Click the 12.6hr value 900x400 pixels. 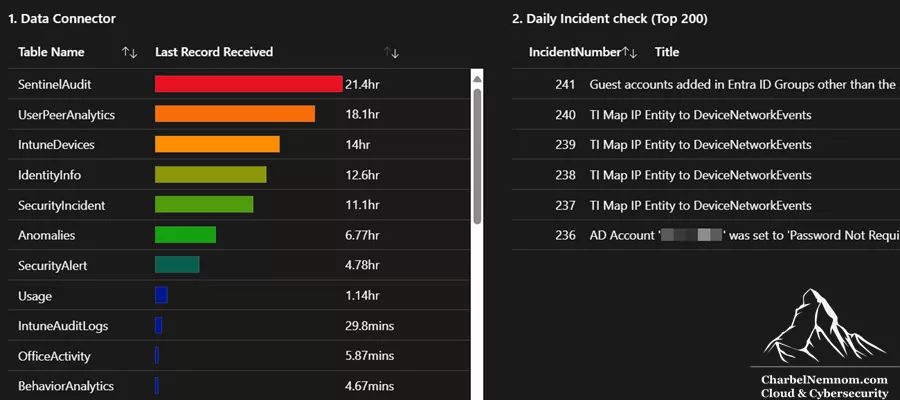(362, 175)
